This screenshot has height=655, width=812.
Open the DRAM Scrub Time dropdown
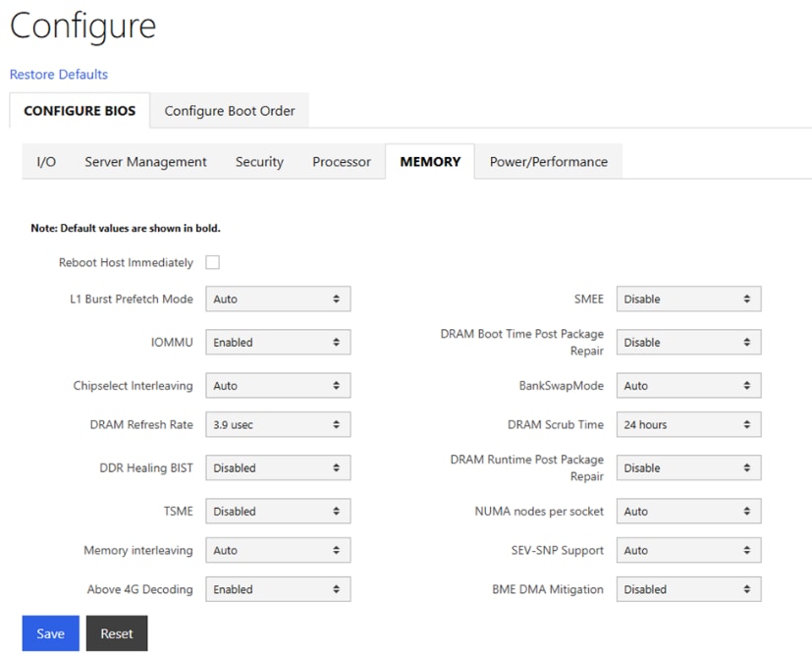click(x=688, y=425)
